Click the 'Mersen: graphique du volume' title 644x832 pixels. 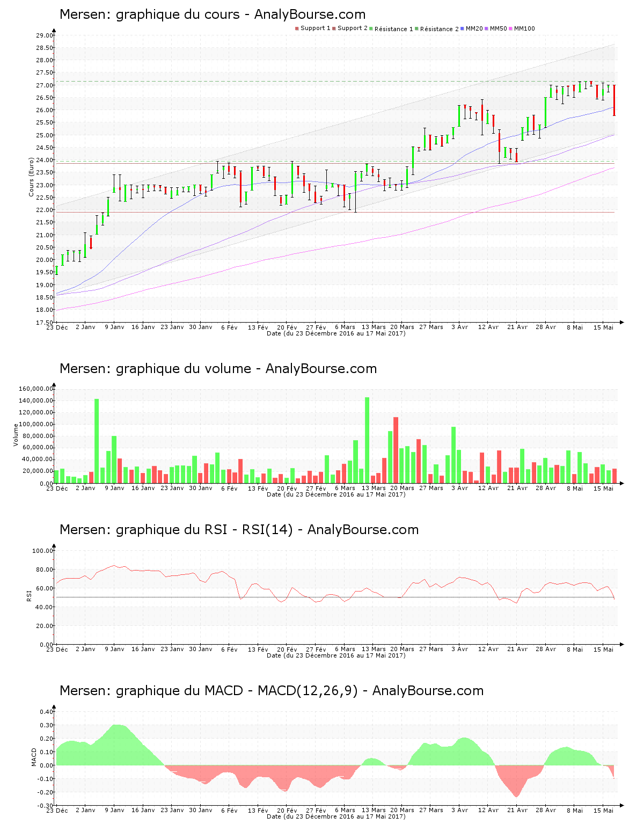coord(218,369)
